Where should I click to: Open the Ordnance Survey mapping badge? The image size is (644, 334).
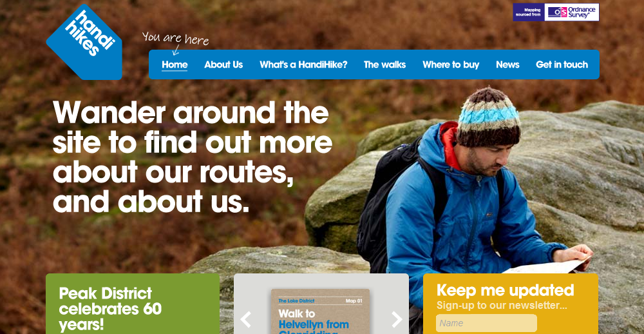pyautogui.click(x=556, y=12)
